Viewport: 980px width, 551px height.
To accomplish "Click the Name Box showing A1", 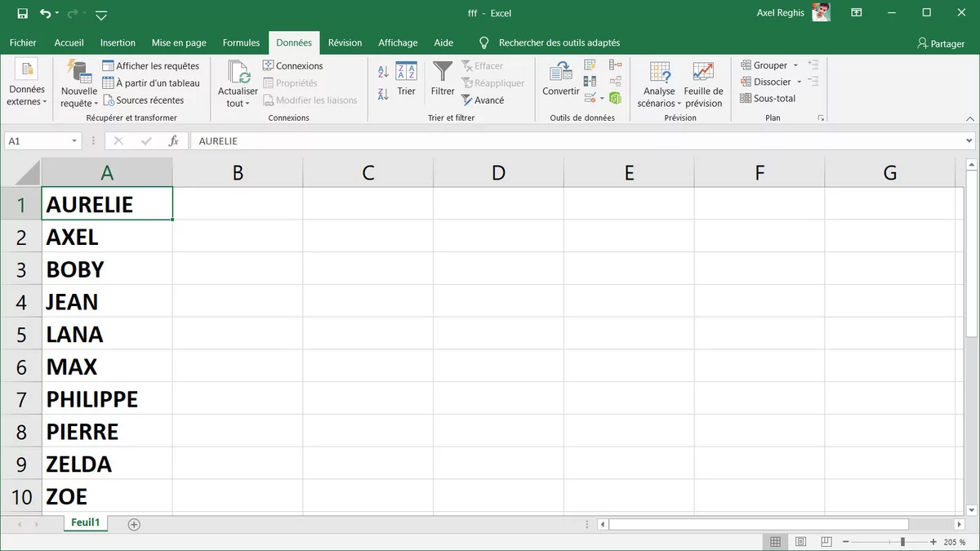I will 37,141.
